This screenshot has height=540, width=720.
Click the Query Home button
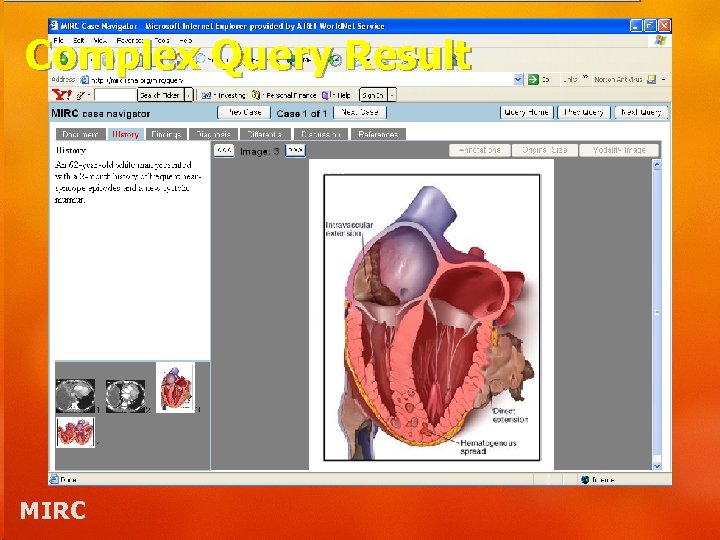pos(526,112)
